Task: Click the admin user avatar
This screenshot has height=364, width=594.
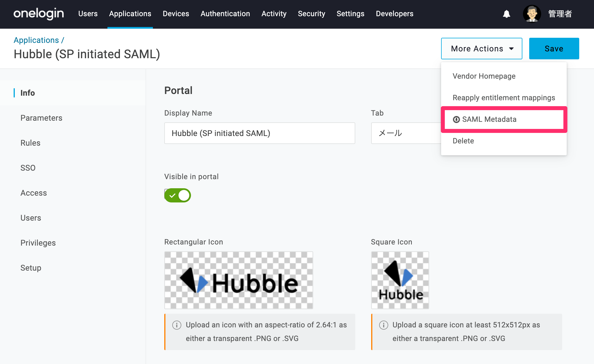Action: 532,14
